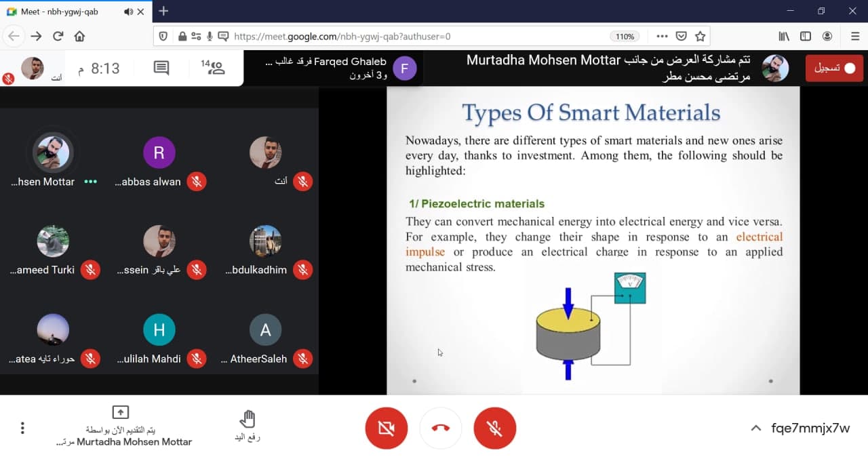Switch to the Meet - nbh-ygwj-qab tab
This screenshot has height=461, width=868.
(x=61, y=12)
